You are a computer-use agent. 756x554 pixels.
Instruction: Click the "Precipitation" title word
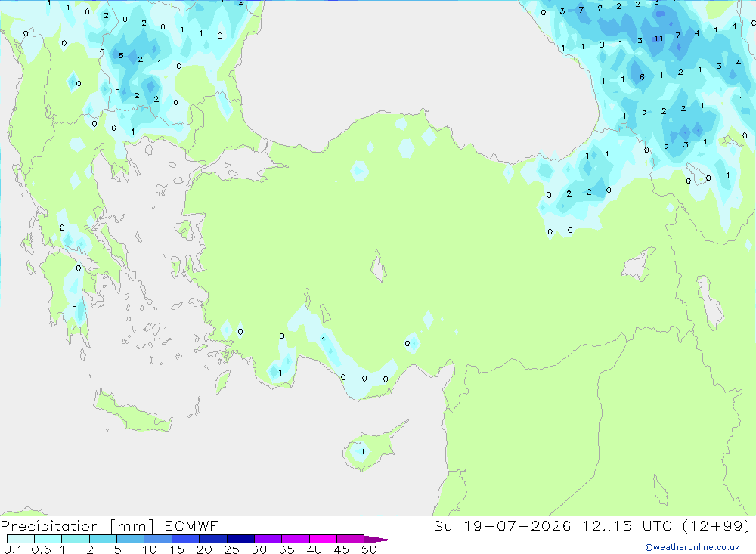[x=50, y=526]
